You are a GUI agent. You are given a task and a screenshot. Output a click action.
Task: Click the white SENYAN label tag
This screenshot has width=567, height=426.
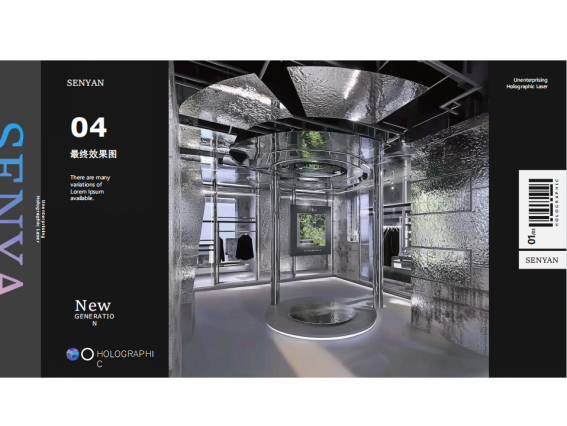tap(542, 260)
